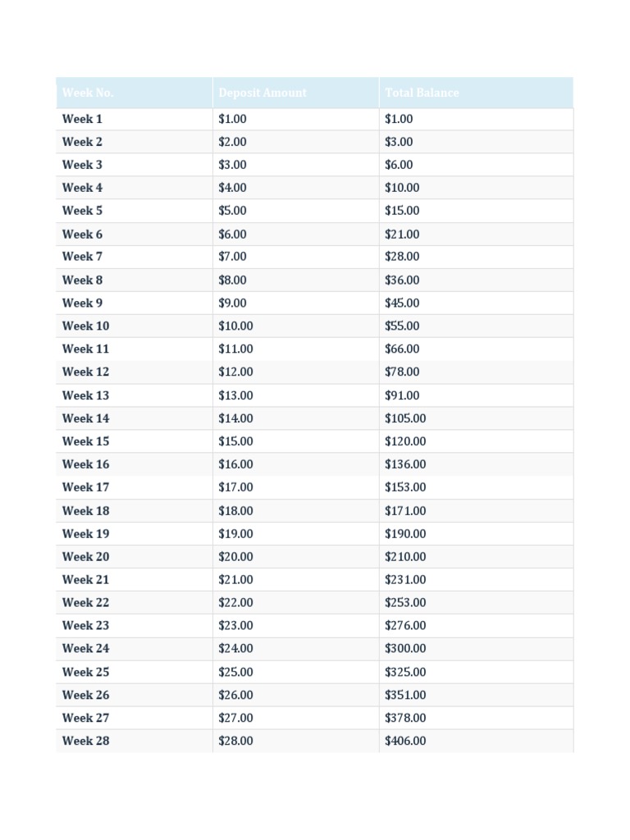
Task: Click the total balance cell "$36.00"
Action: tap(402, 280)
